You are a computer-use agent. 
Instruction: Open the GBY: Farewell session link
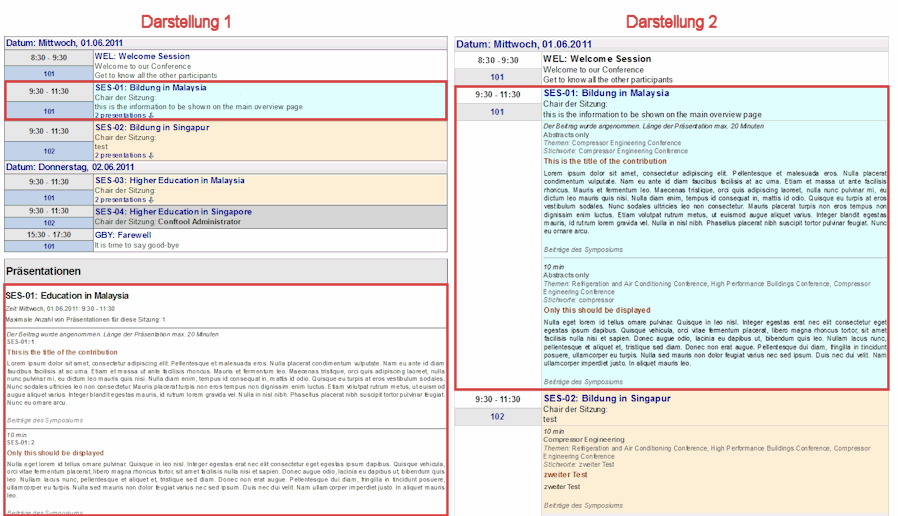(123, 235)
